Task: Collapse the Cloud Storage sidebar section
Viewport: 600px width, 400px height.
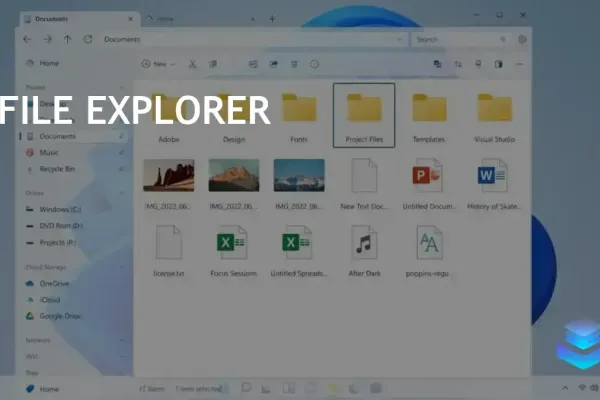Action: pyautogui.click(x=122, y=267)
